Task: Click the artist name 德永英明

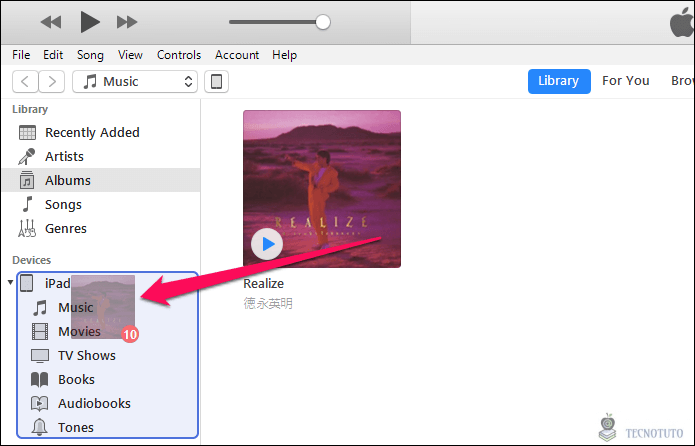Action: 268,303
